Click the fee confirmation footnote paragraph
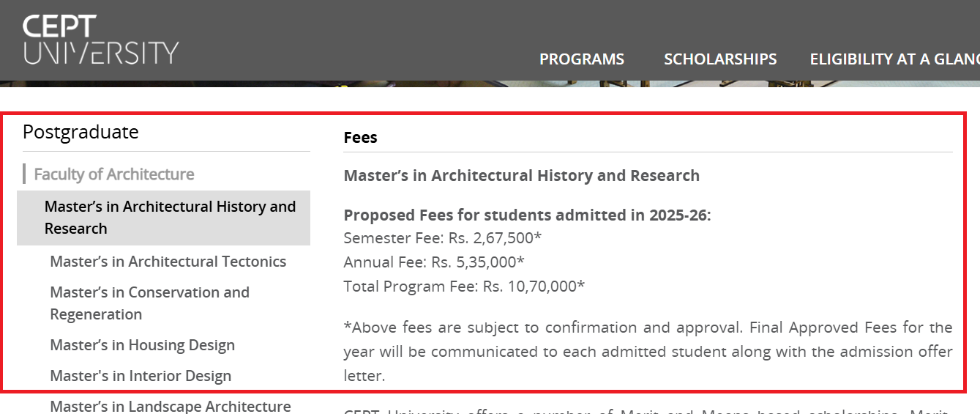The image size is (980, 414). 648,352
